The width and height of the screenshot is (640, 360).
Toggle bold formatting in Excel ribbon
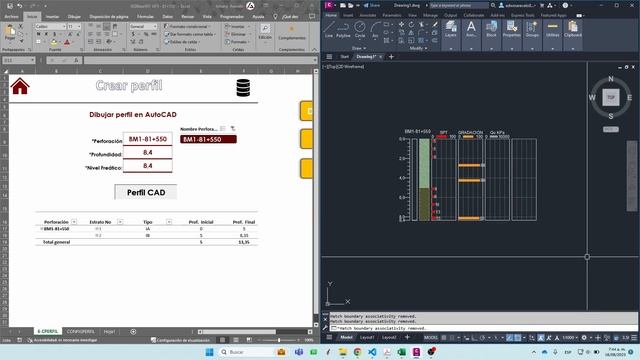(x=38, y=34)
